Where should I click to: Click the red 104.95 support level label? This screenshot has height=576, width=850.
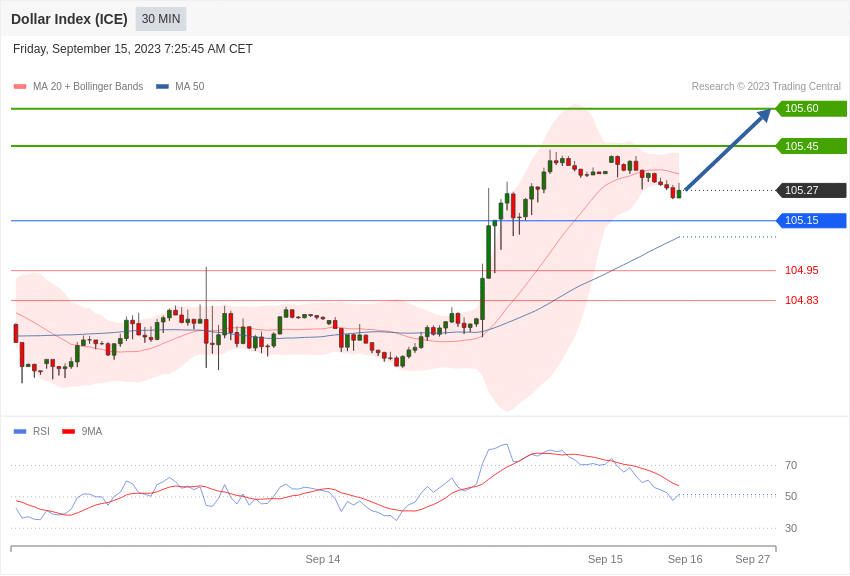point(802,270)
